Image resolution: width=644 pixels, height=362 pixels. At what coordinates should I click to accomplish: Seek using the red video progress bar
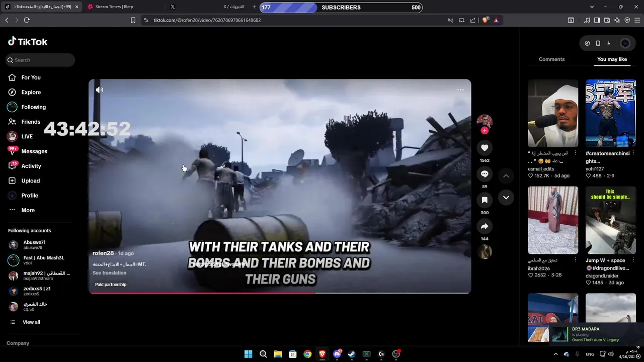(x=280, y=293)
